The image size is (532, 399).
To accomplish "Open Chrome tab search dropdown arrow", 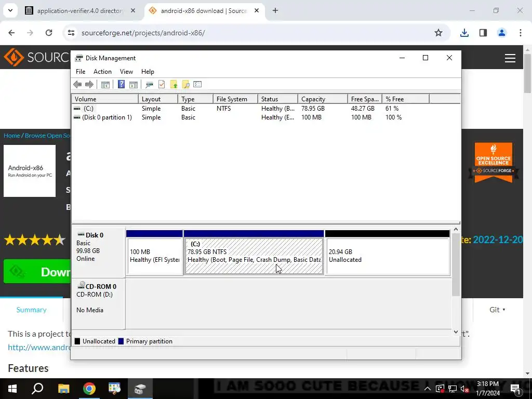I will point(10,10).
